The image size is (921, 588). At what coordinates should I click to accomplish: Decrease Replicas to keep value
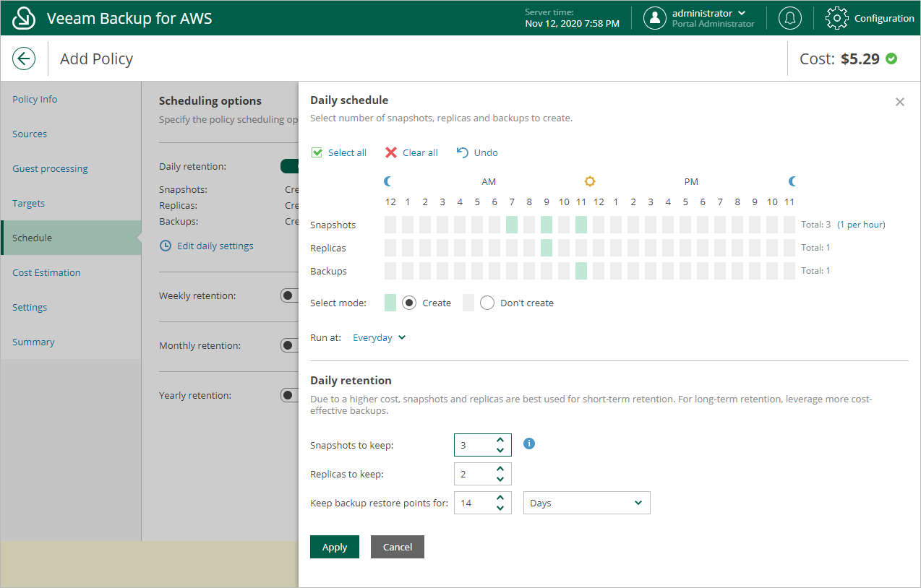(x=500, y=479)
